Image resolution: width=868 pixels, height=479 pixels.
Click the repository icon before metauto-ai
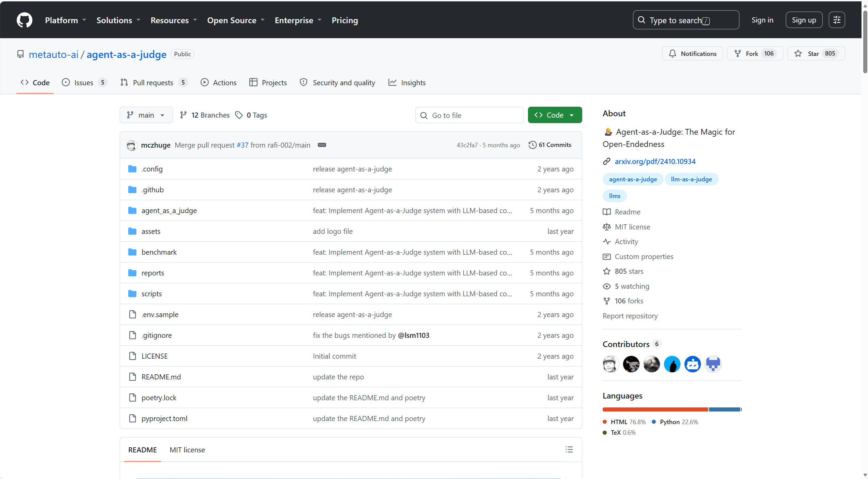click(21, 55)
